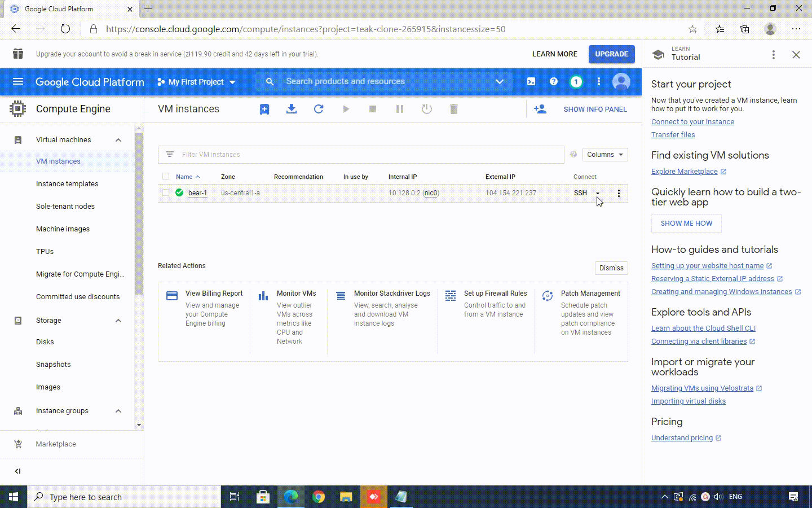The height and width of the screenshot is (508, 812).
Task: Click the Reset instance power icon
Action: pyautogui.click(x=427, y=109)
